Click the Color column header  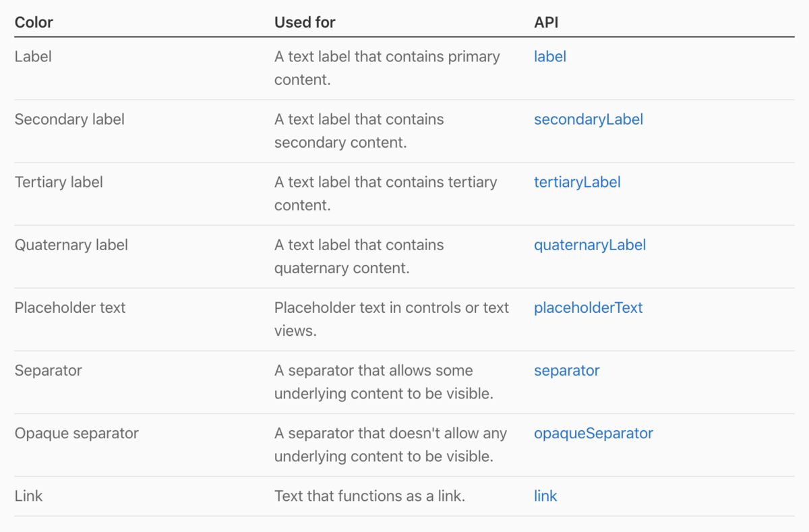(34, 22)
